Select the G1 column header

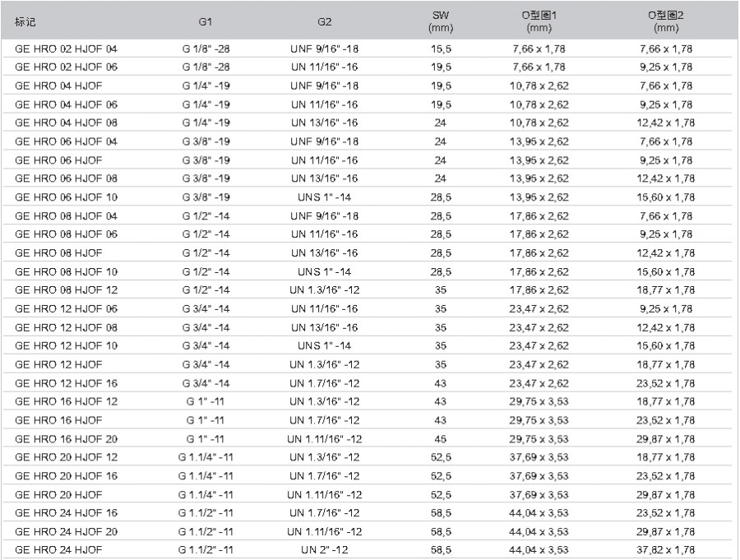(206, 21)
